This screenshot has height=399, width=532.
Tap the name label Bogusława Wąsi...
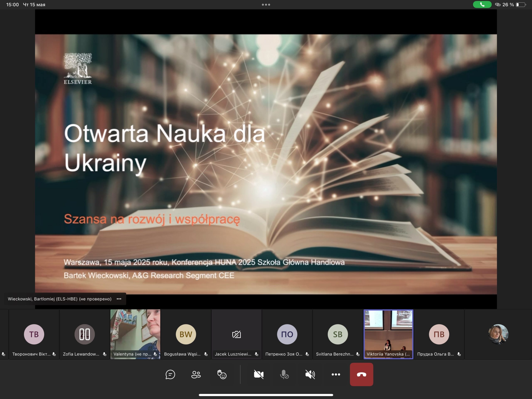182,354
